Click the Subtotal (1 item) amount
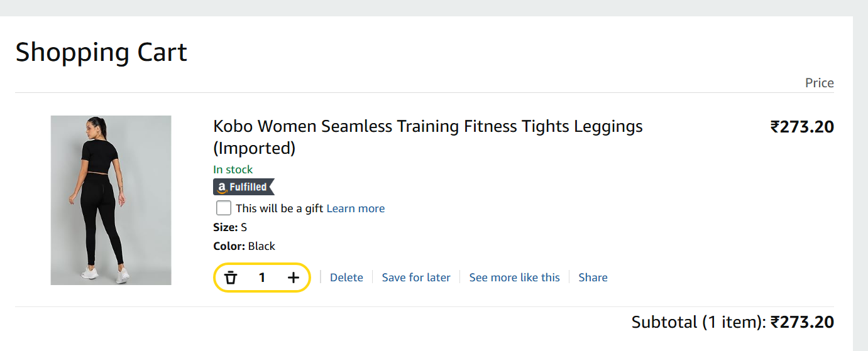This screenshot has width=868, height=351. click(802, 323)
